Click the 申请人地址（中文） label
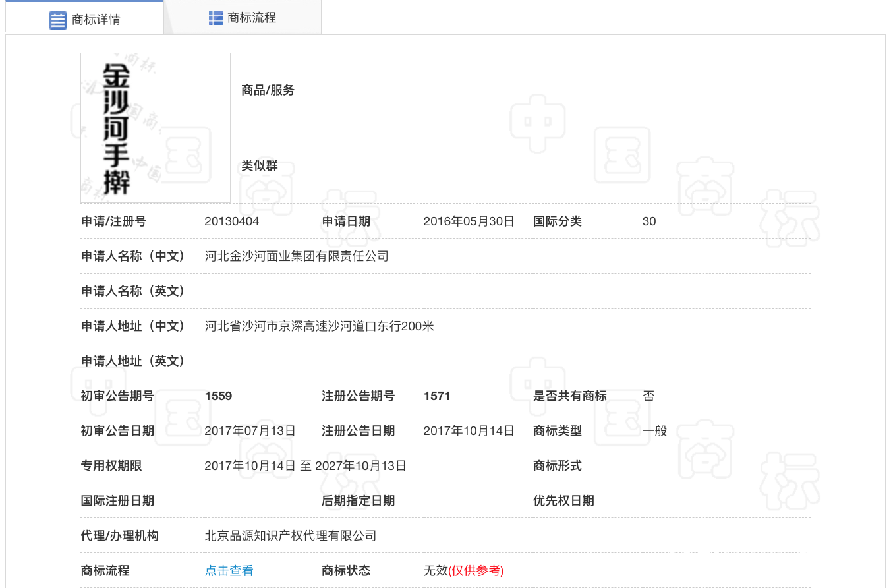Image resolution: width=891 pixels, height=588 pixels. click(x=133, y=326)
